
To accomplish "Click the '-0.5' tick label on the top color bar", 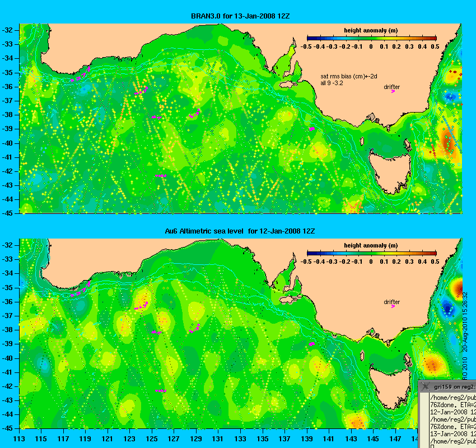I will (306, 46).
